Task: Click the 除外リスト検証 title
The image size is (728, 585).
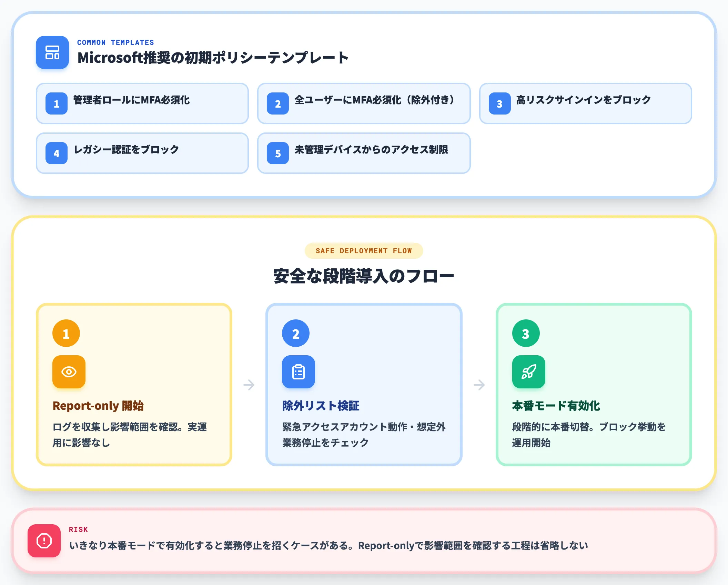Action: [321, 406]
